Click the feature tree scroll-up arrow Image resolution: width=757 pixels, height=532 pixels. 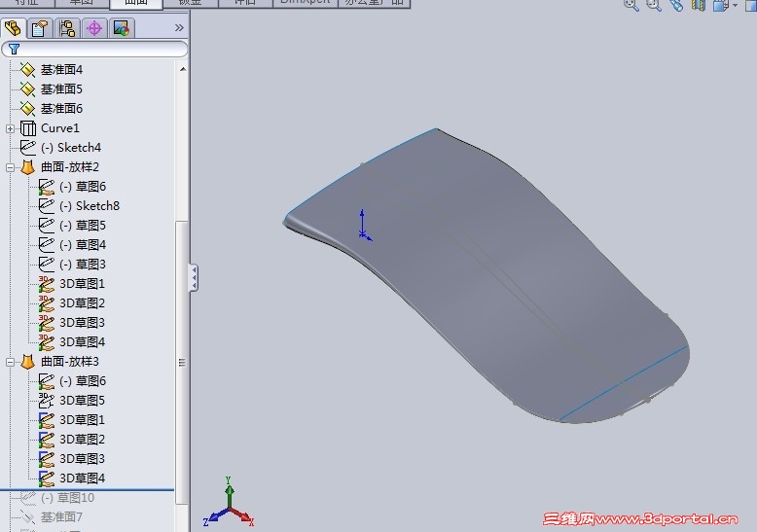(183, 69)
